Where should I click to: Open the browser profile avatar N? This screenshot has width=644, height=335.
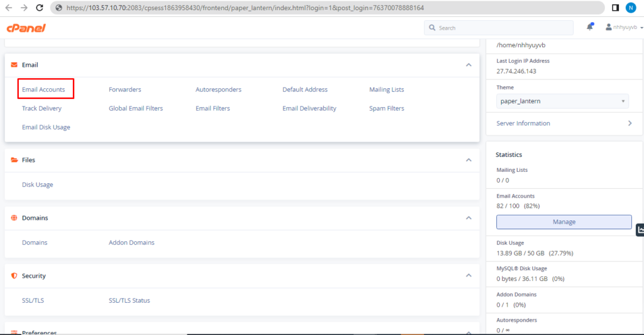click(x=631, y=8)
